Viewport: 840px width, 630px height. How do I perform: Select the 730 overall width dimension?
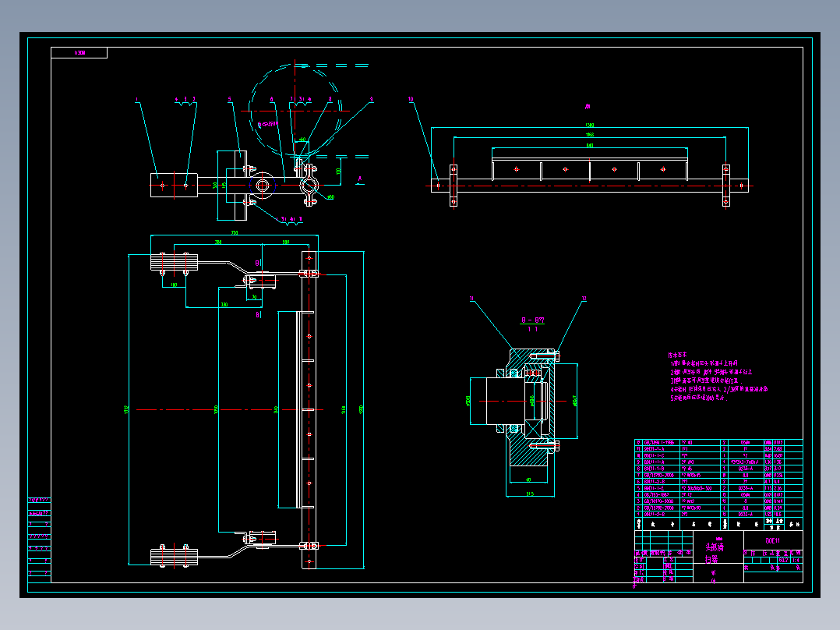click(234, 232)
